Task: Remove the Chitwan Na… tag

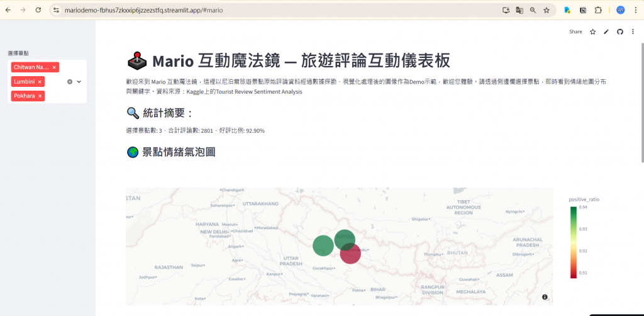Action: pos(54,67)
